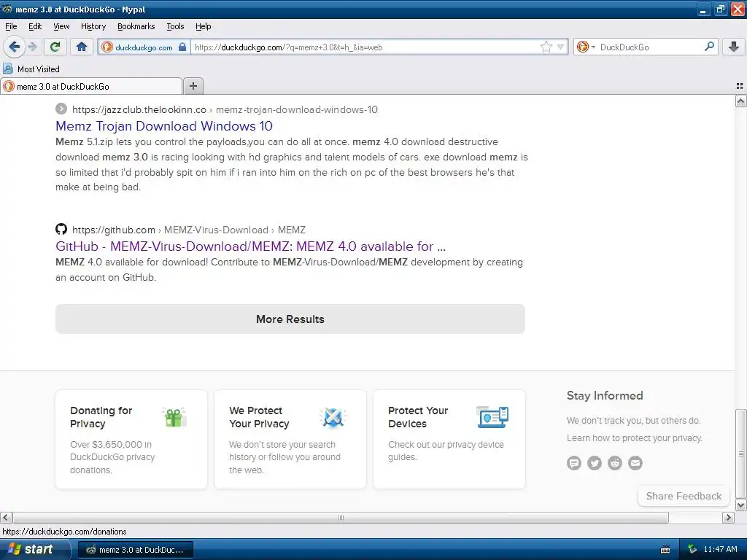Open the Help menu
The image size is (747, 560).
tap(203, 26)
